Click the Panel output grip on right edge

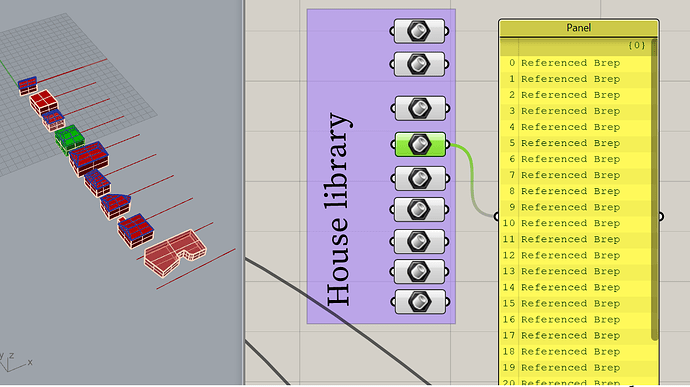click(x=661, y=216)
